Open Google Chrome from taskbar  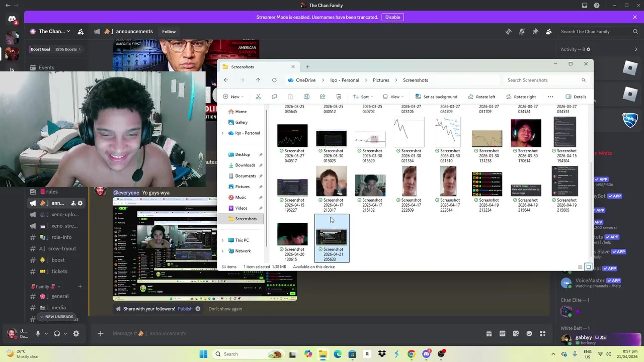click(411, 354)
